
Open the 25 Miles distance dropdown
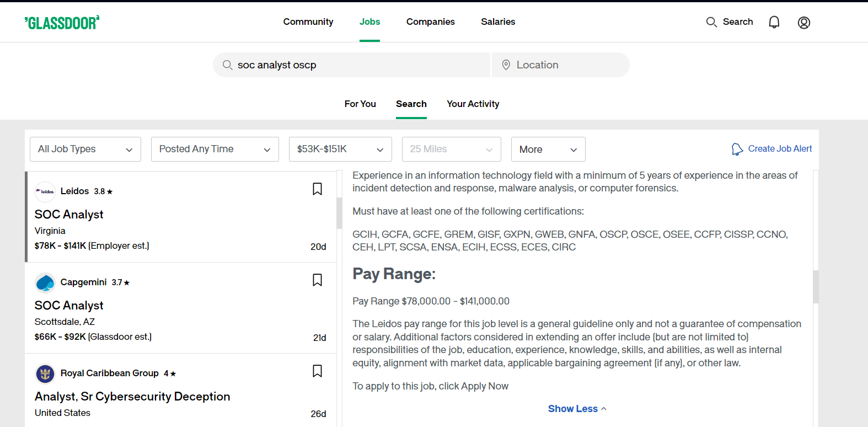pyautogui.click(x=452, y=149)
